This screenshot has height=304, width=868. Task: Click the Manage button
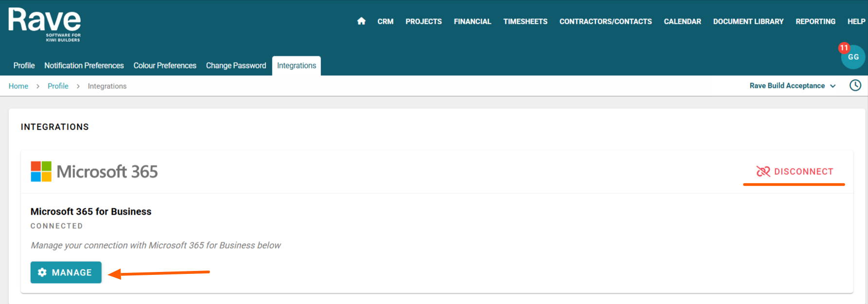pos(66,272)
